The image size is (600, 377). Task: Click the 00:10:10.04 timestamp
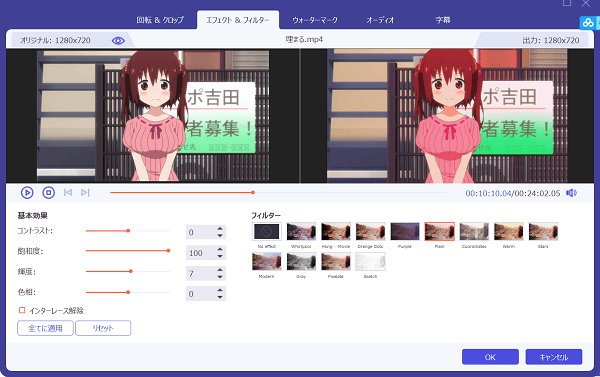pyautogui.click(x=488, y=193)
